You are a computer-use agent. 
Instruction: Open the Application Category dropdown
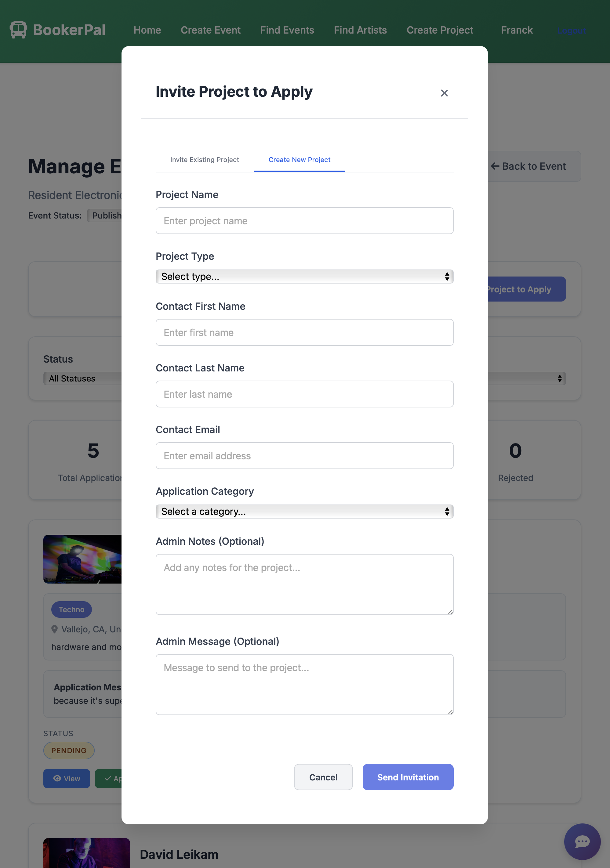click(x=304, y=511)
